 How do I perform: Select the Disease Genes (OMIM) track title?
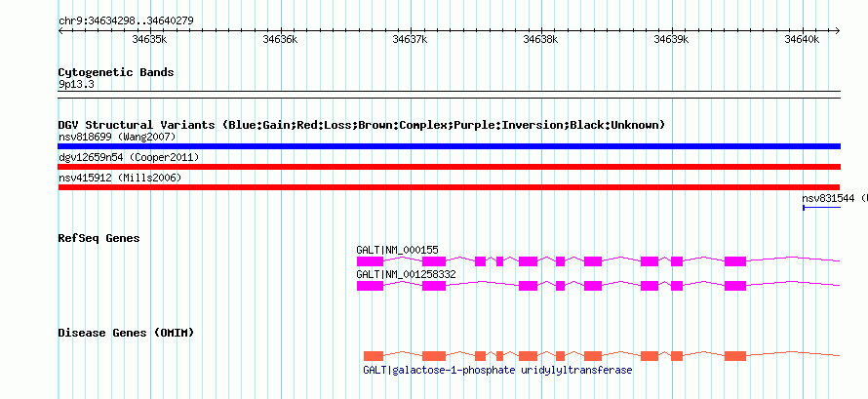pos(126,333)
